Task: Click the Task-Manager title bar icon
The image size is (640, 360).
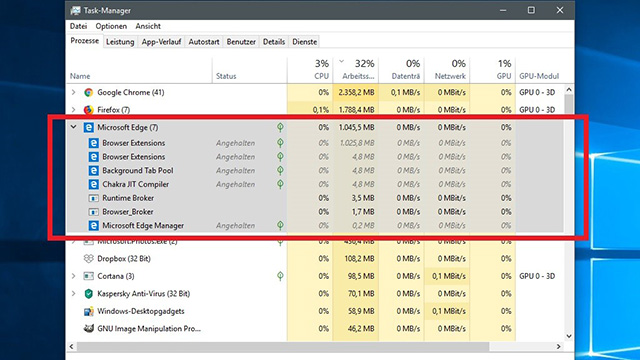Action: 75,11
